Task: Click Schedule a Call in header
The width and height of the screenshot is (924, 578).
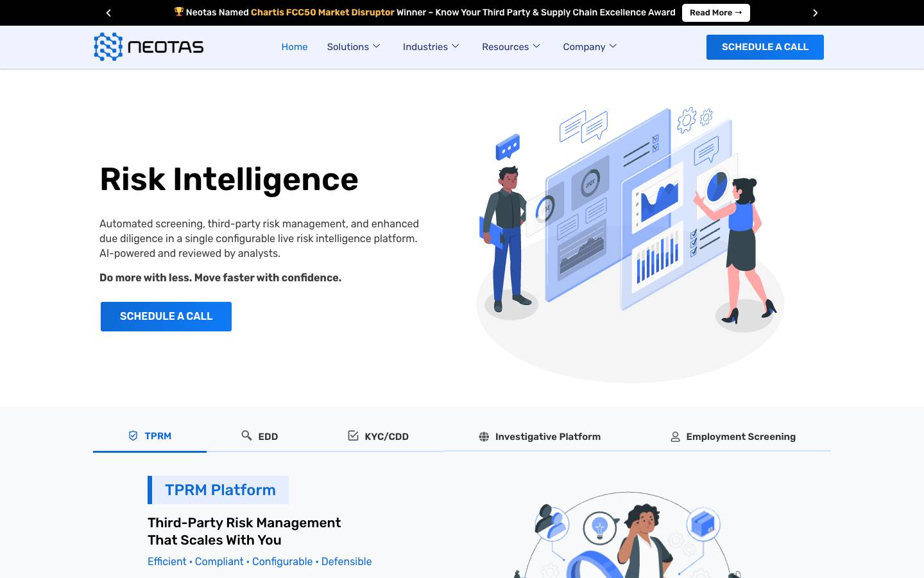Action: coord(765,47)
